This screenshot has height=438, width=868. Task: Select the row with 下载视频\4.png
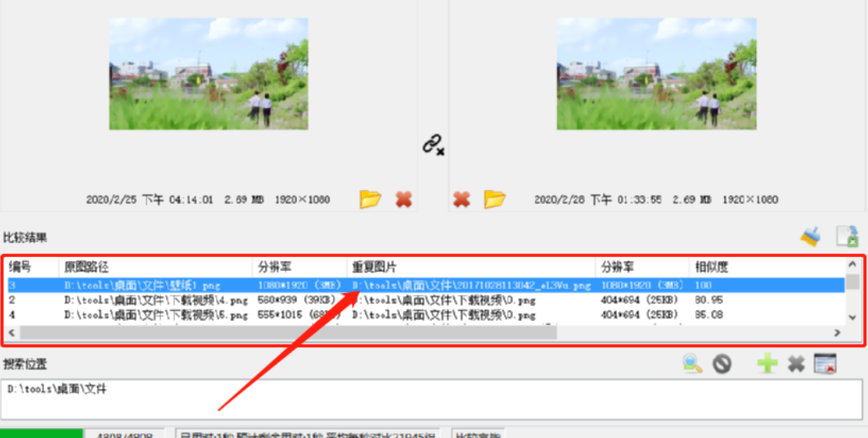[x=425, y=300]
